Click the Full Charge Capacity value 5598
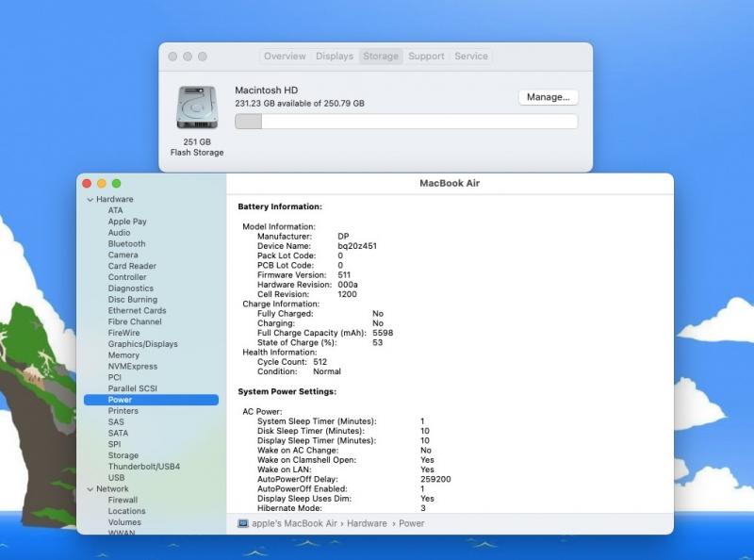 (383, 333)
